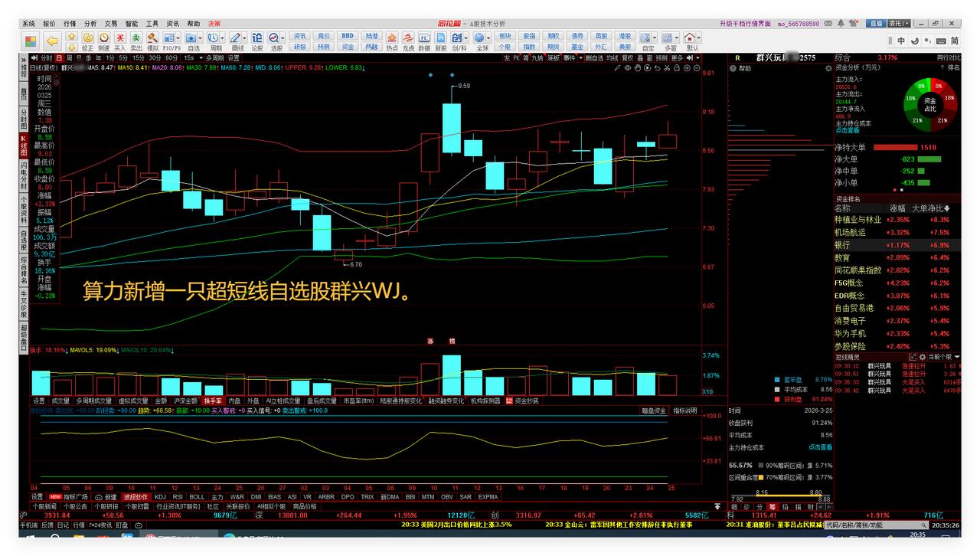Click the 资讯 button in toolbar
The image size is (980, 556).
coord(299,36)
